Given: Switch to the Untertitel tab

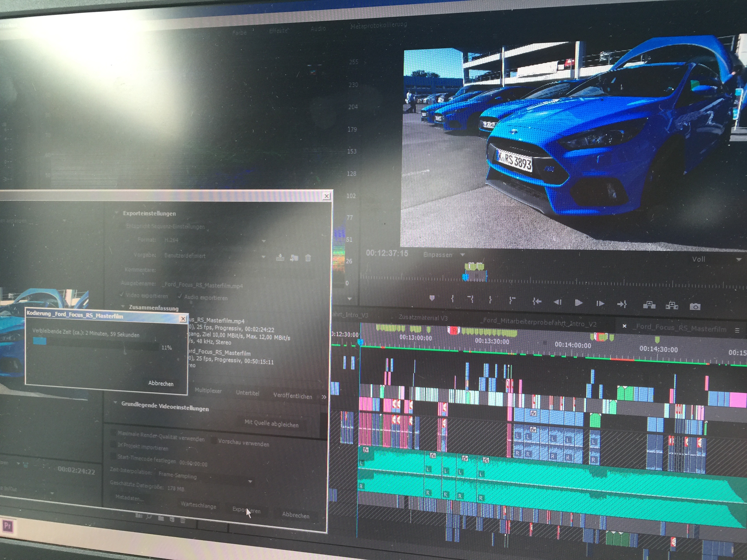Looking at the screenshot, I should [x=248, y=393].
